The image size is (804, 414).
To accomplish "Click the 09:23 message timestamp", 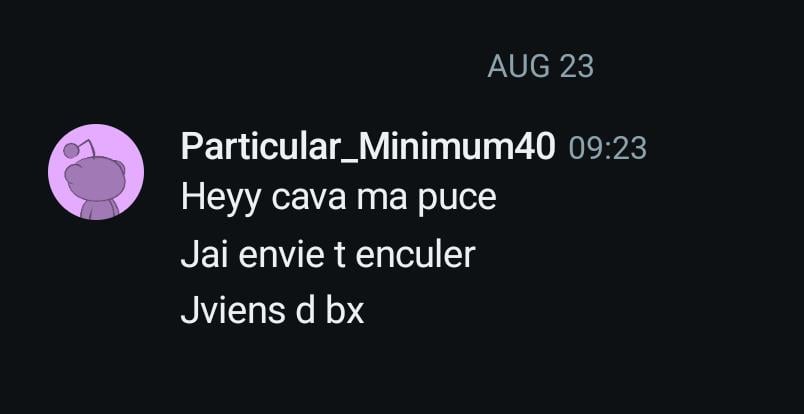I will (x=608, y=148).
